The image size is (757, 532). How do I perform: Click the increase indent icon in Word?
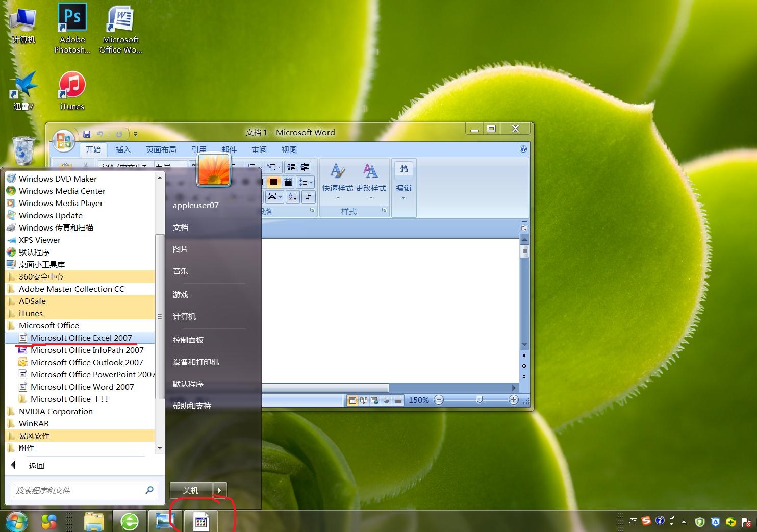pos(305,167)
